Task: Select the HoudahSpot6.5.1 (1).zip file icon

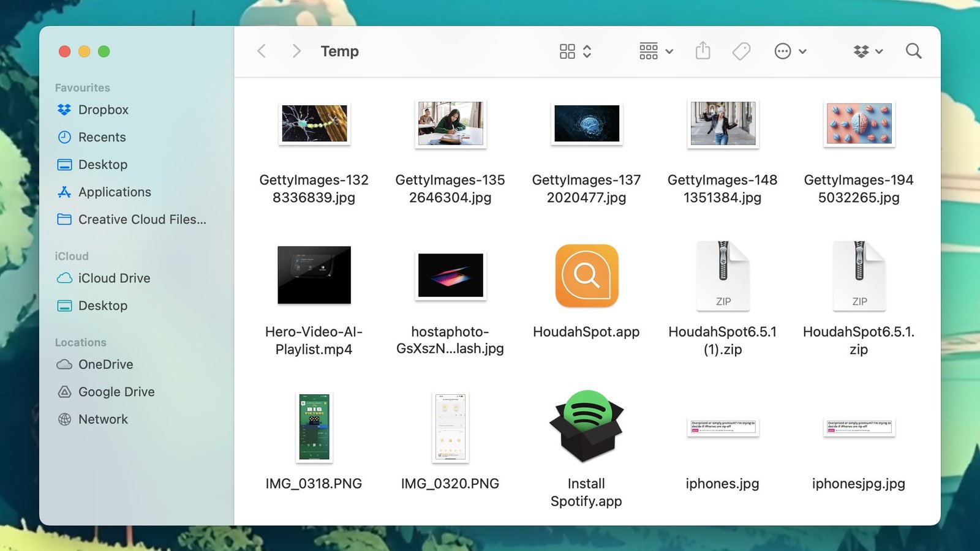Action: tap(723, 275)
